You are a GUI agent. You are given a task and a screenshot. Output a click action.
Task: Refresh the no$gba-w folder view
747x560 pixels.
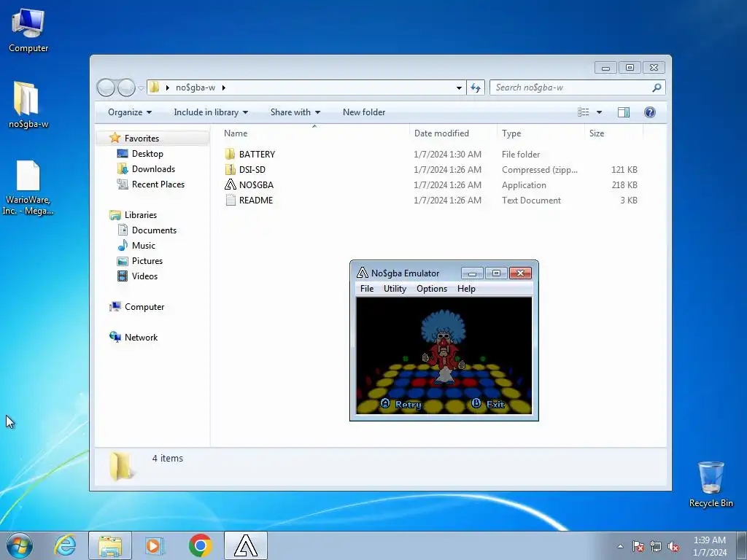[x=476, y=87]
